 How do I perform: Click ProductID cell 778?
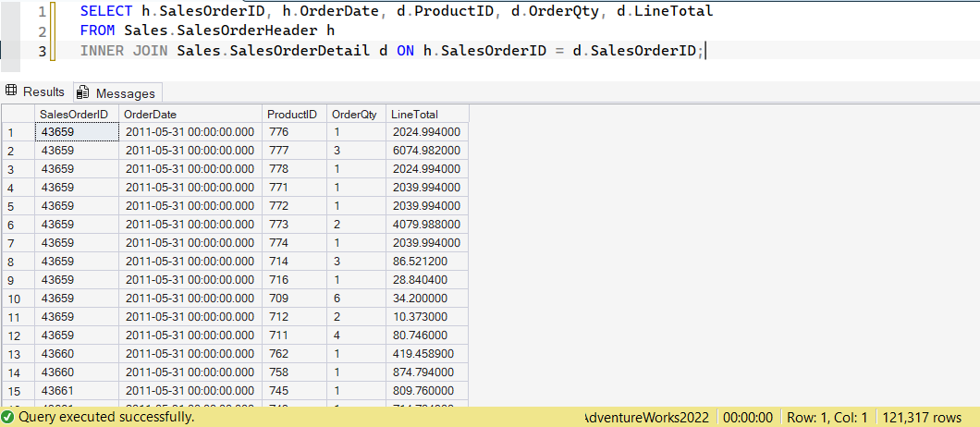click(294, 169)
